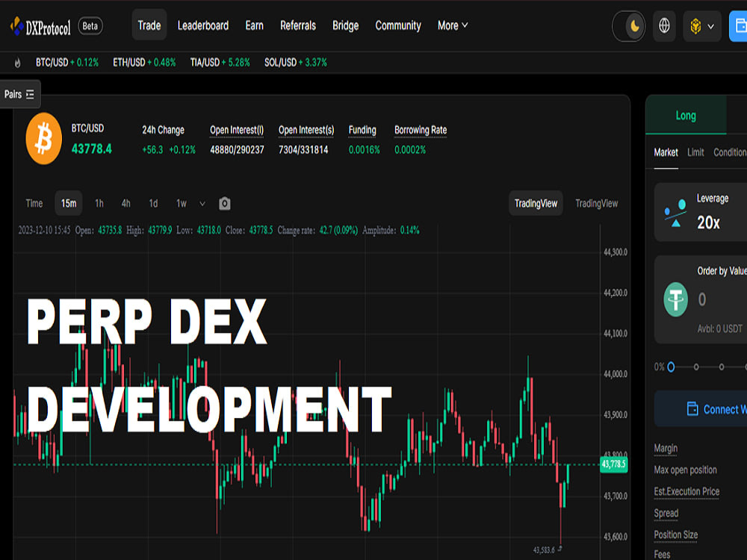Viewport: 747px width, 560px height.
Task: Switch chart to 1d timeframe
Action: pyautogui.click(x=153, y=203)
